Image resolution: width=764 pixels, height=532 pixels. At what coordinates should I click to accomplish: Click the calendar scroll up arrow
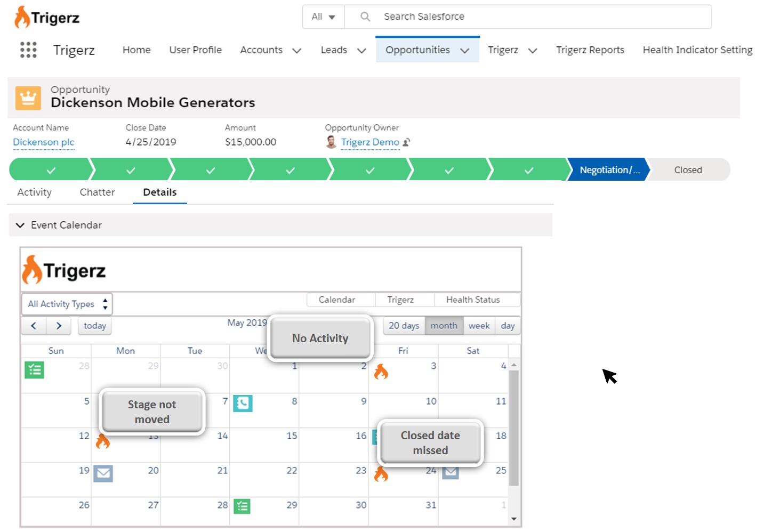click(514, 365)
